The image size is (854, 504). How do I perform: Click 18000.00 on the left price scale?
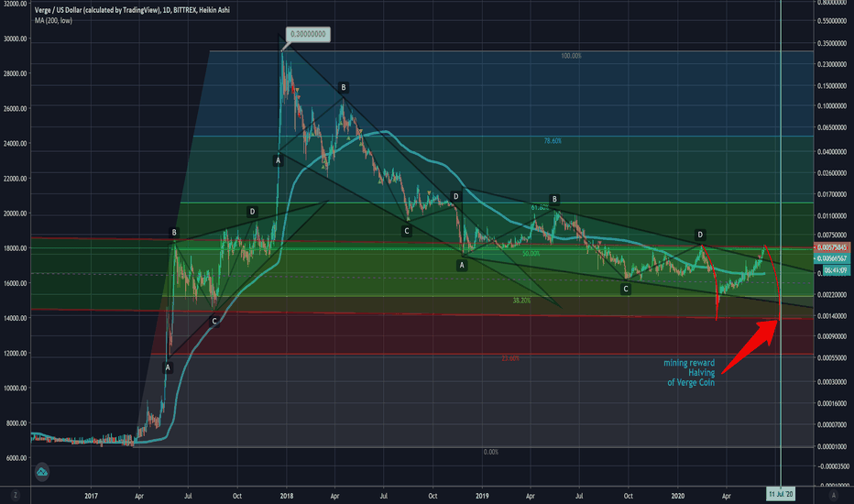[x=15, y=248]
